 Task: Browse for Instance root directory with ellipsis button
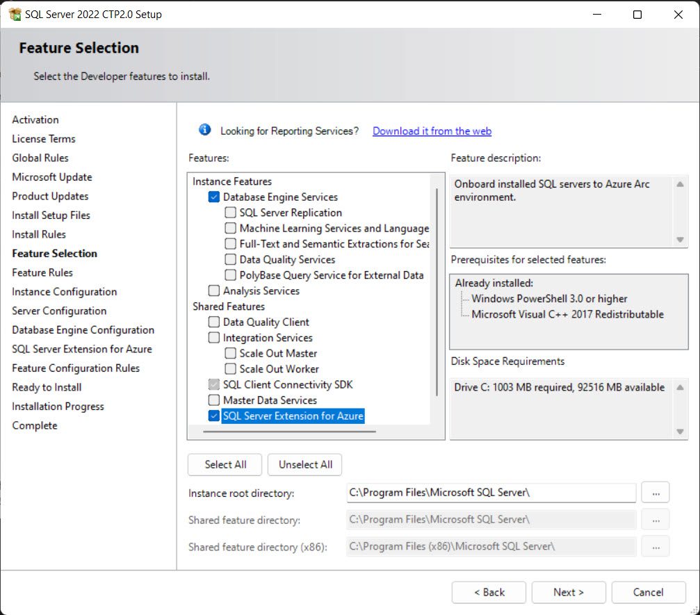pyautogui.click(x=655, y=493)
